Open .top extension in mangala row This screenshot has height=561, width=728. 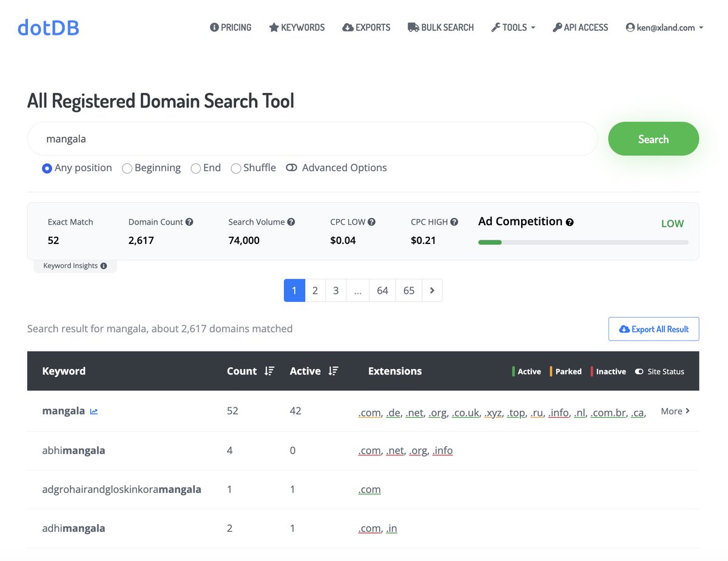pos(516,413)
